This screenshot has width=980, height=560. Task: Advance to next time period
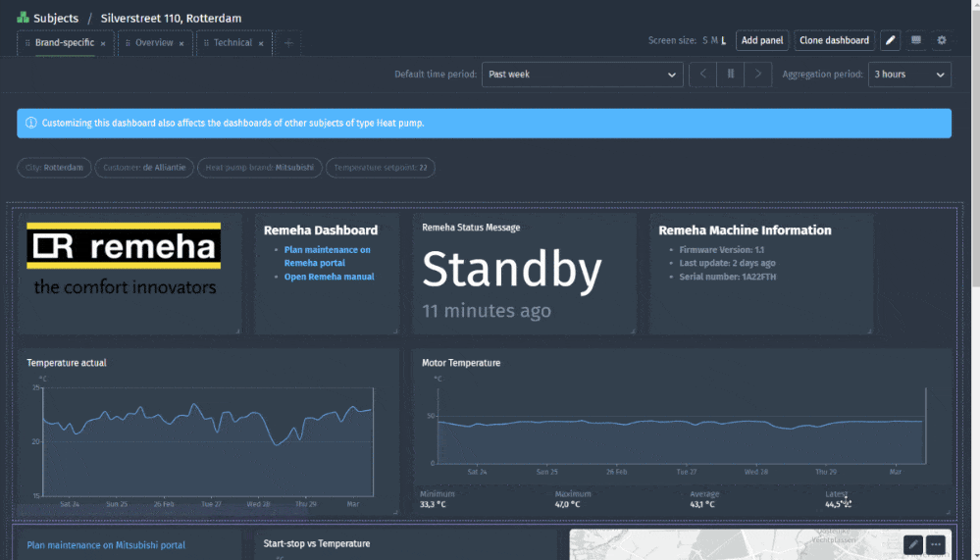(758, 75)
